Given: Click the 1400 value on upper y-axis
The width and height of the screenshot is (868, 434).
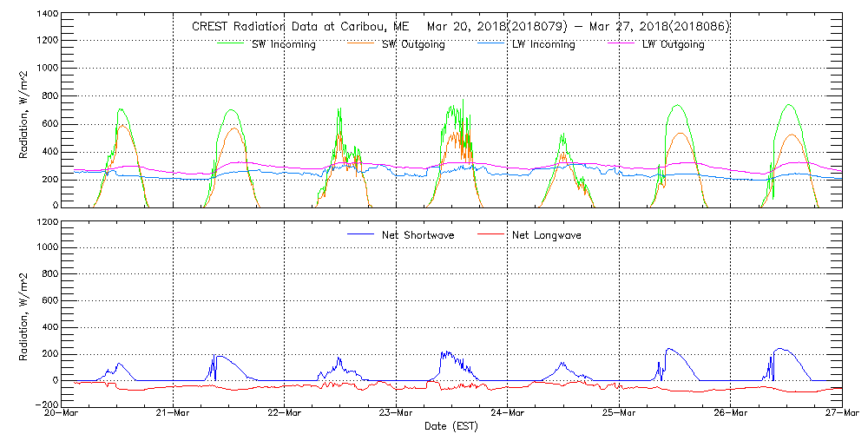Looking at the screenshot, I should [47, 16].
